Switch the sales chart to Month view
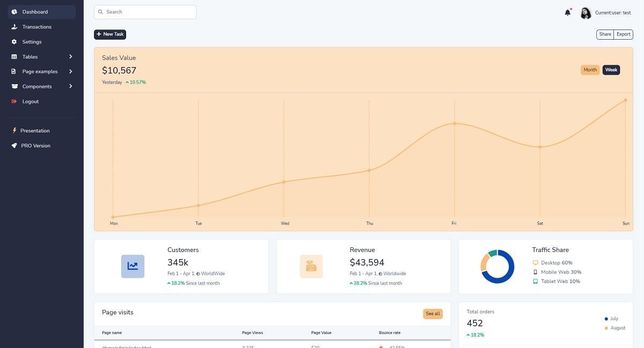 pos(590,69)
